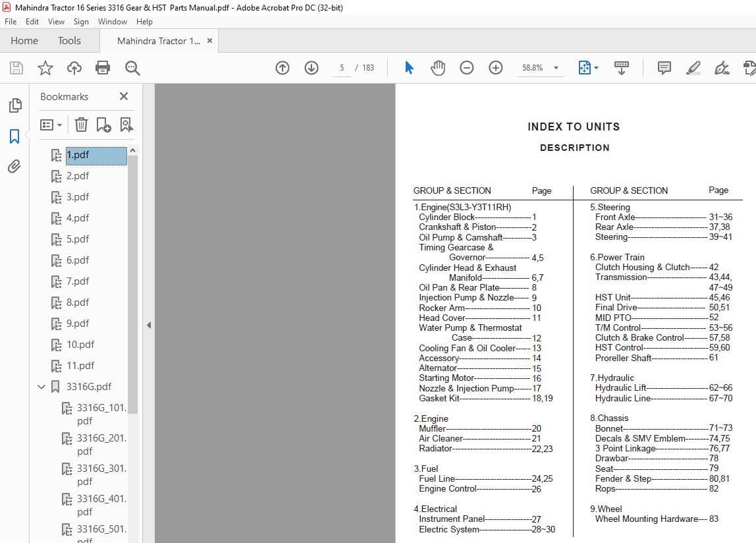Open fit page options dropdown arrow

(597, 68)
